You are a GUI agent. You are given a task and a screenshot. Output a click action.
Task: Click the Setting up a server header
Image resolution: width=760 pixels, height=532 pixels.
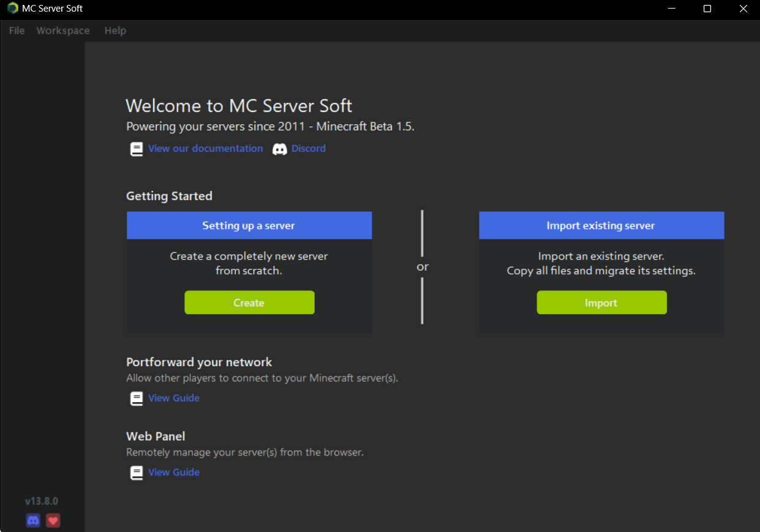[249, 225]
